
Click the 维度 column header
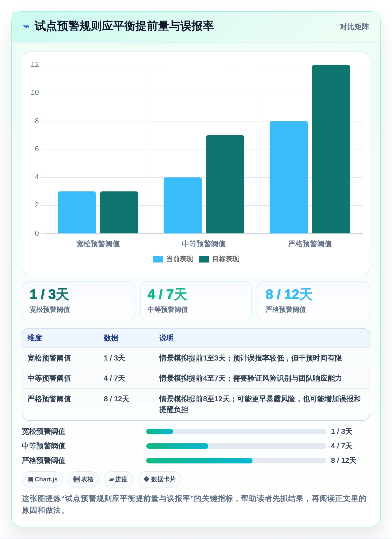35,338
